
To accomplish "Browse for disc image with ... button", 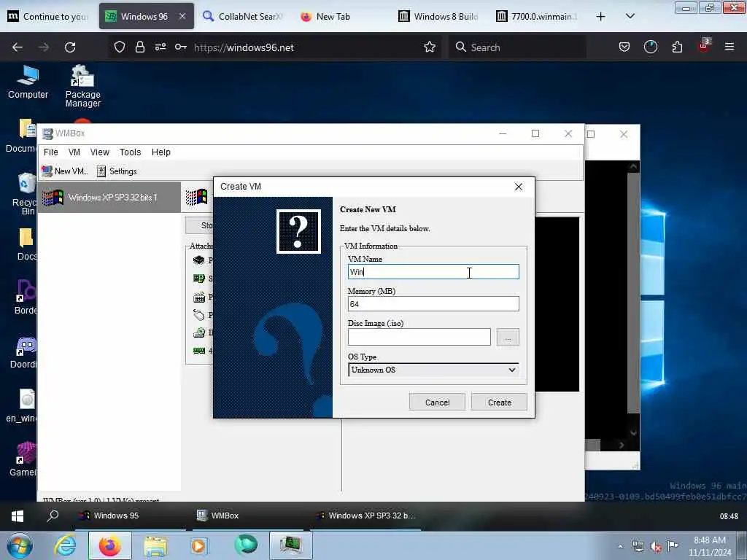I will (508, 337).
